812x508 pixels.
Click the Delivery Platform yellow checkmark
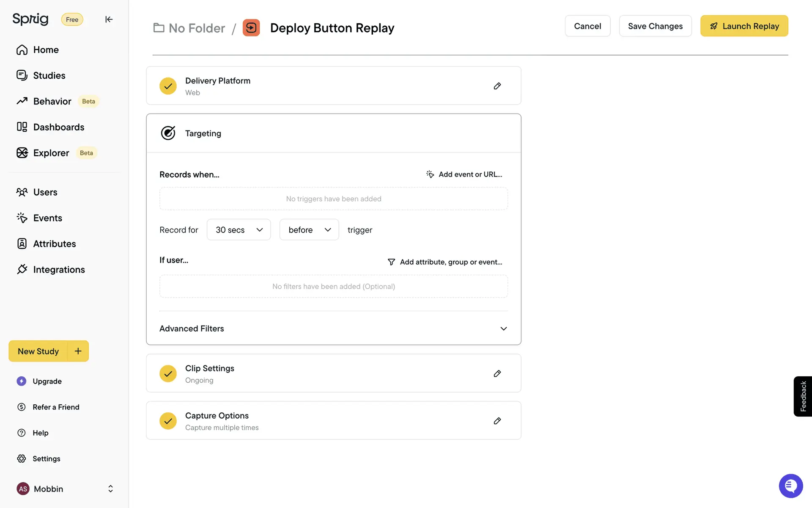tap(168, 86)
